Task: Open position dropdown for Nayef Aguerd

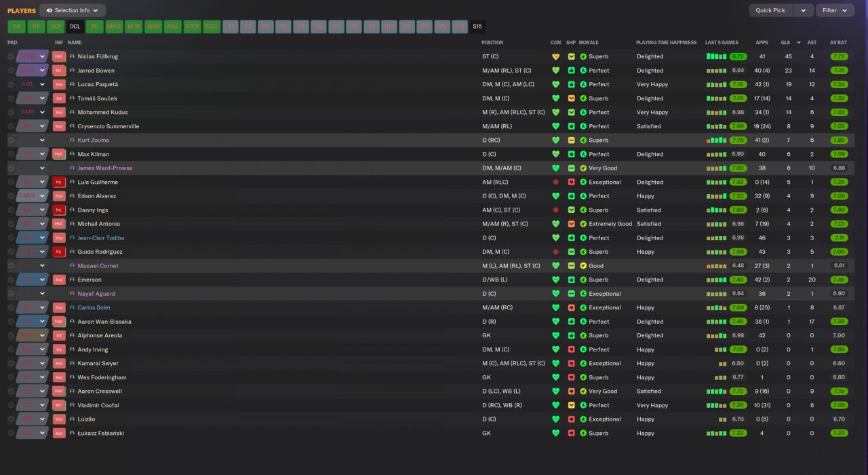Action: pos(42,294)
